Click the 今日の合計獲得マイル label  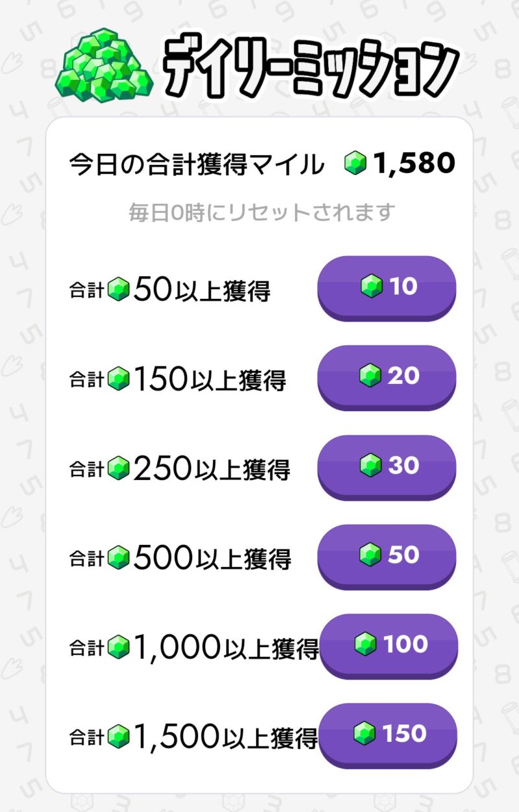(x=196, y=165)
